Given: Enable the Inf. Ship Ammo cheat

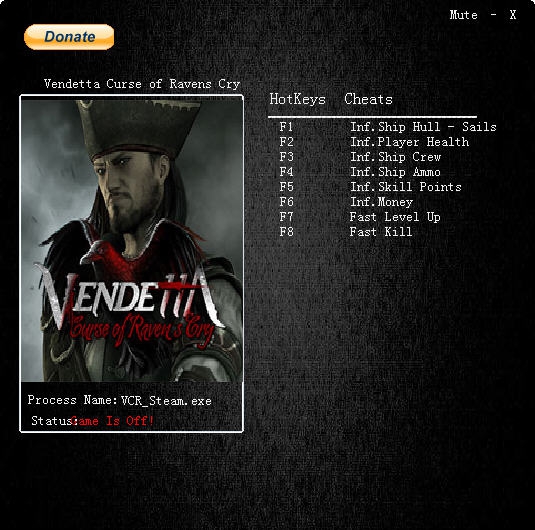Looking at the screenshot, I should [395, 172].
